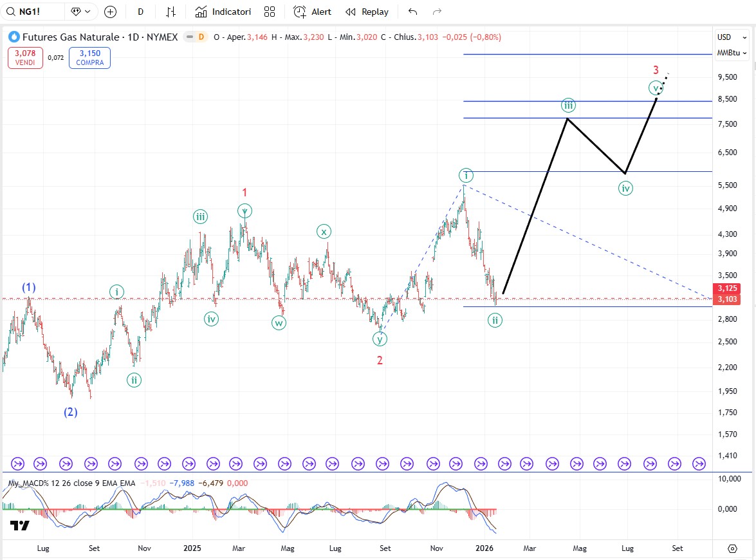Click the 3,078 VENDI sell button

coord(24,58)
